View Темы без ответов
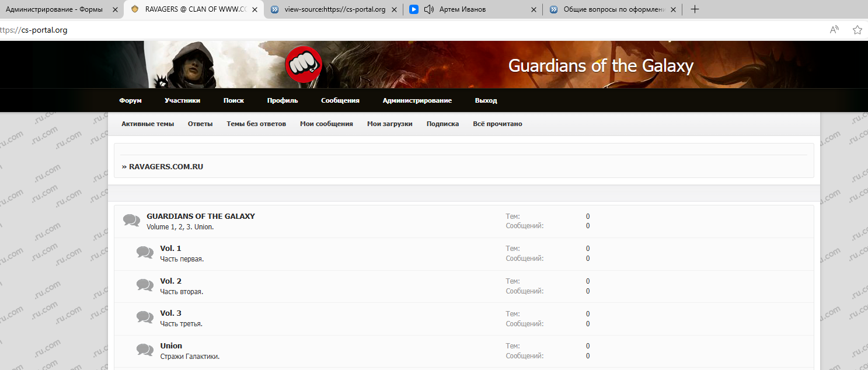The image size is (868, 370). pos(256,124)
